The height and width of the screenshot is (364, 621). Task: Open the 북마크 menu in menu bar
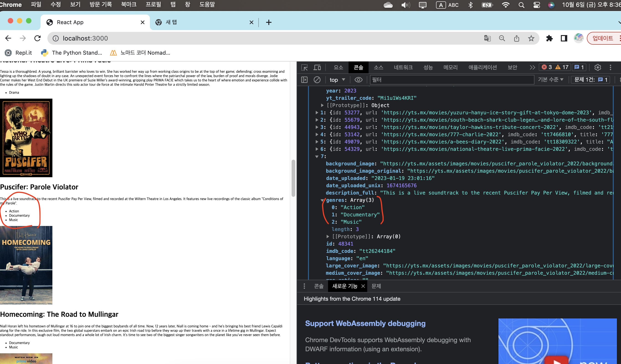tap(129, 4)
